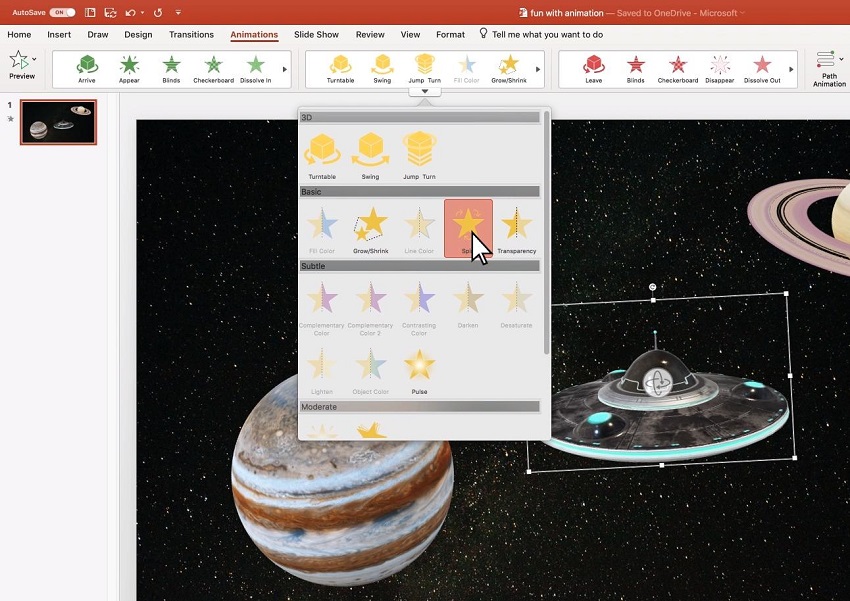This screenshot has width=850, height=601.
Task: Choose the Leave exit animation
Action: pyautogui.click(x=593, y=68)
